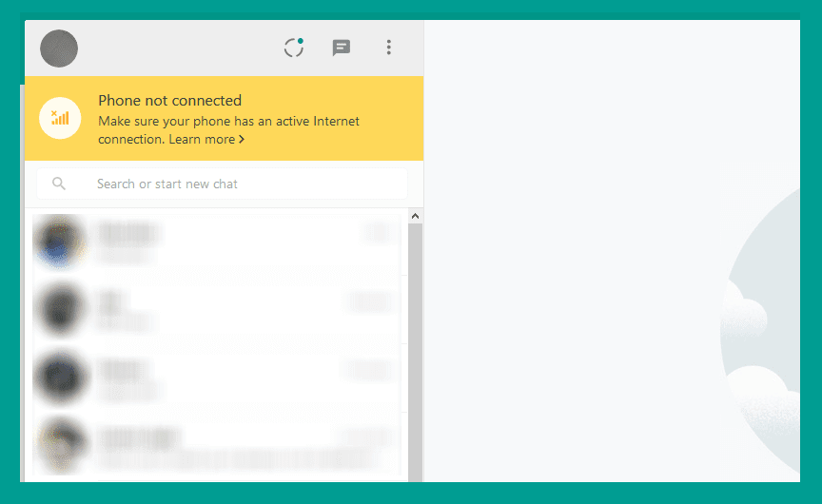The image size is (822, 504).
Task: Follow the Learn more link
Action: [x=202, y=140]
